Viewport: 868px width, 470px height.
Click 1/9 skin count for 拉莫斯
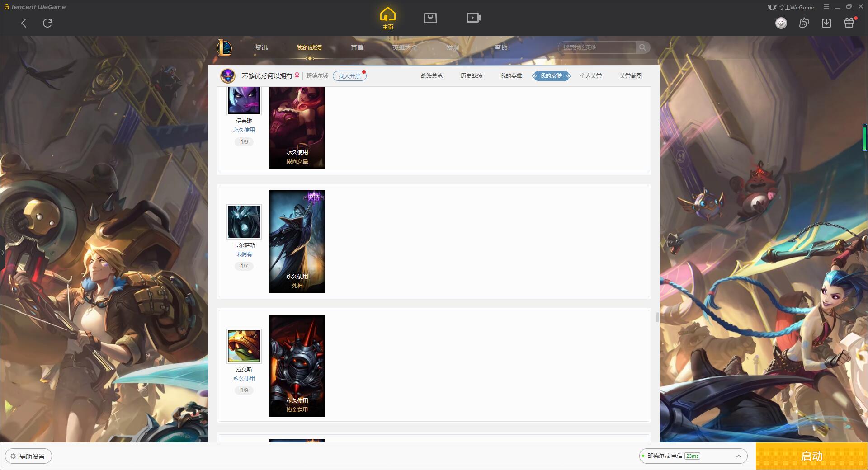pyautogui.click(x=244, y=390)
